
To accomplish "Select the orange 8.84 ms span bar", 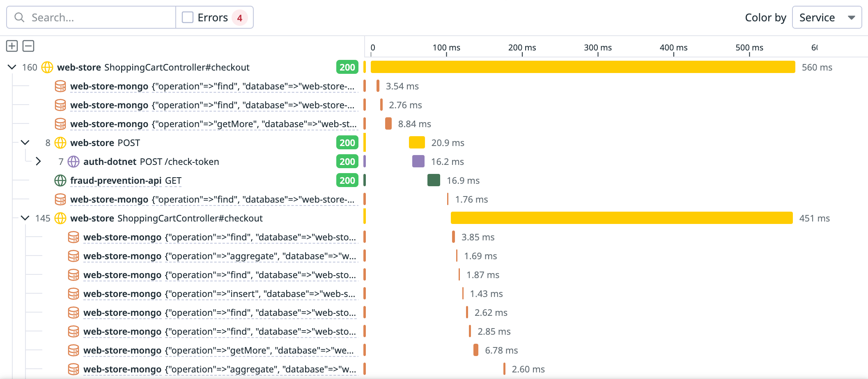I will tap(388, 124).
